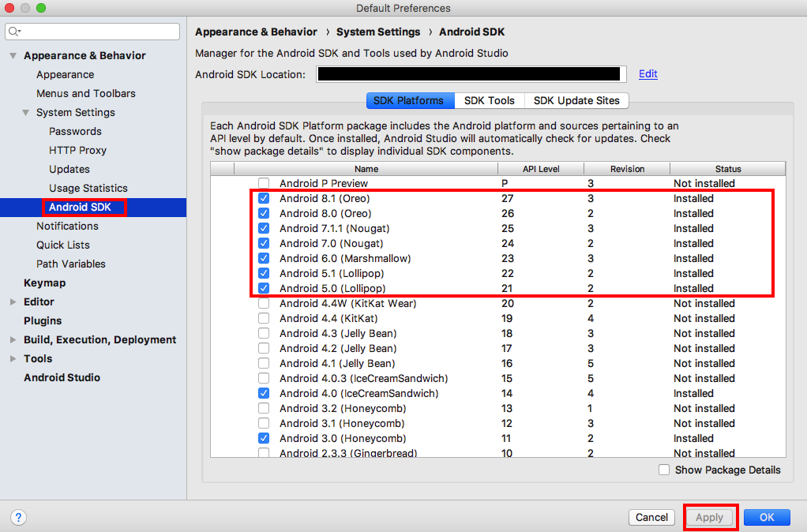Click Not installed status of Android P Preview
The image size is (807, 532).
tap(704, 183)
